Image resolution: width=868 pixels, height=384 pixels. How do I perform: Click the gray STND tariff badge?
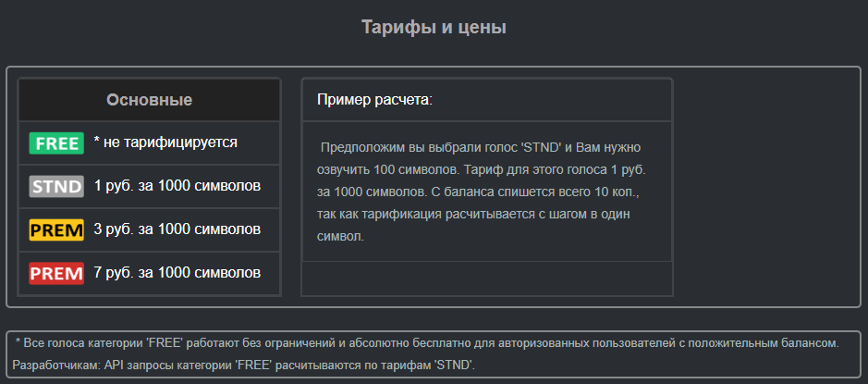click(x=56, y=186)
